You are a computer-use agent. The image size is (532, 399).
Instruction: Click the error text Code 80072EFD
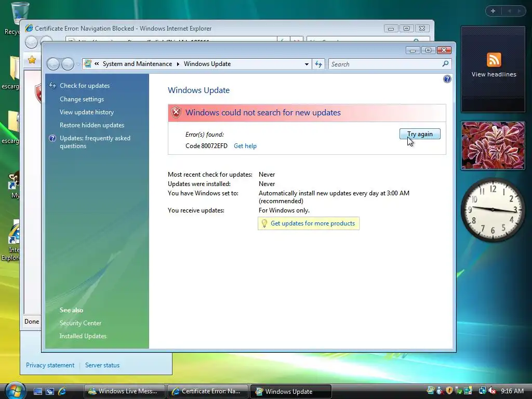click(x=206, y=146)
